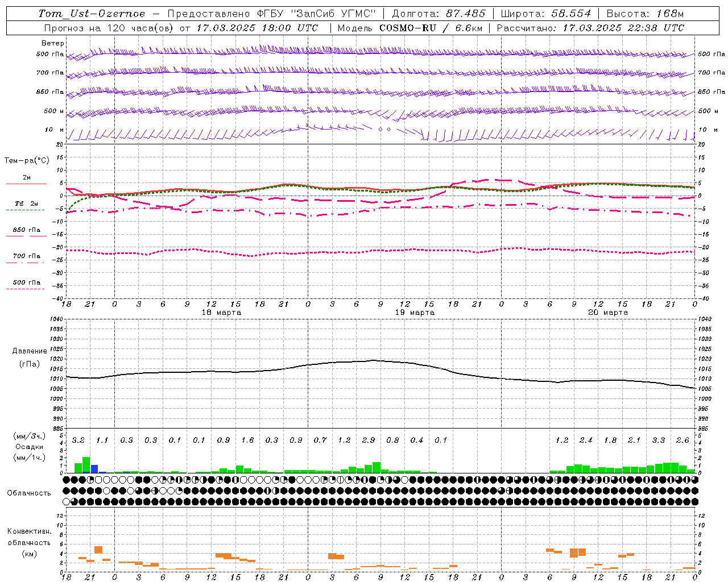
Task: Select the computed time 17.03.2025 22:38 UTC
Action: click(x=623, y=28)
